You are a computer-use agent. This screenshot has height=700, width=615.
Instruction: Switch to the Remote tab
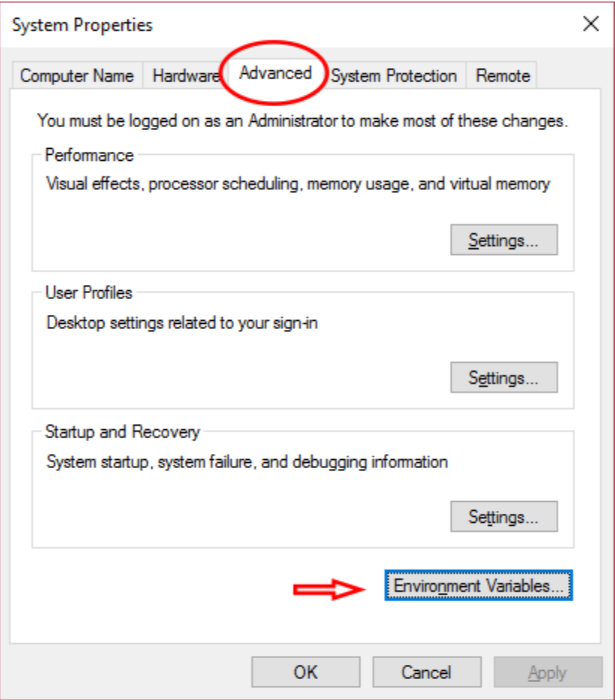coord(503,76)
